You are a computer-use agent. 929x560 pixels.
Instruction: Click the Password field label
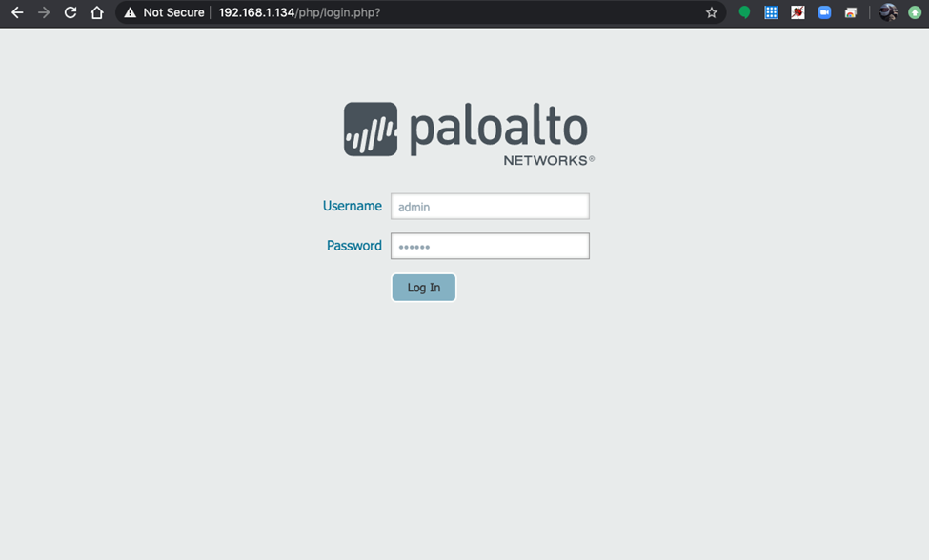(353, 245)
